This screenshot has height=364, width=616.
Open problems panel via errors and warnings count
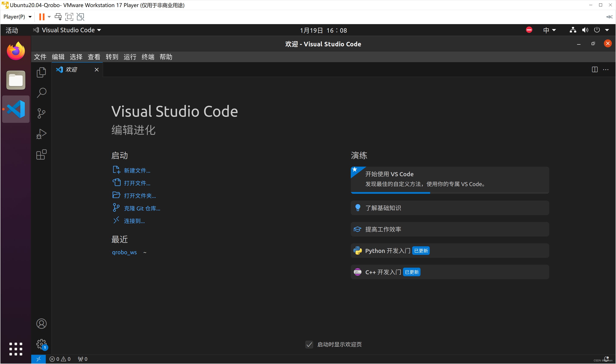60,359
